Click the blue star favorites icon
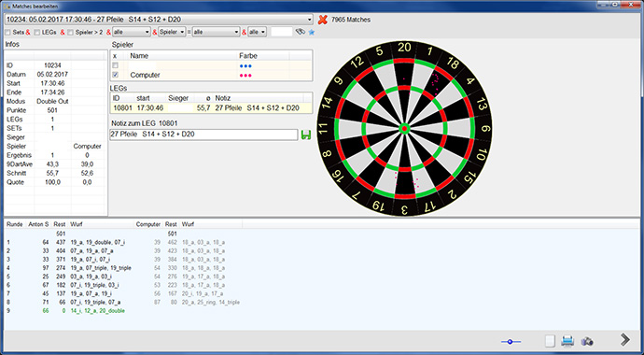644x355 pixels. pos(312,32)
